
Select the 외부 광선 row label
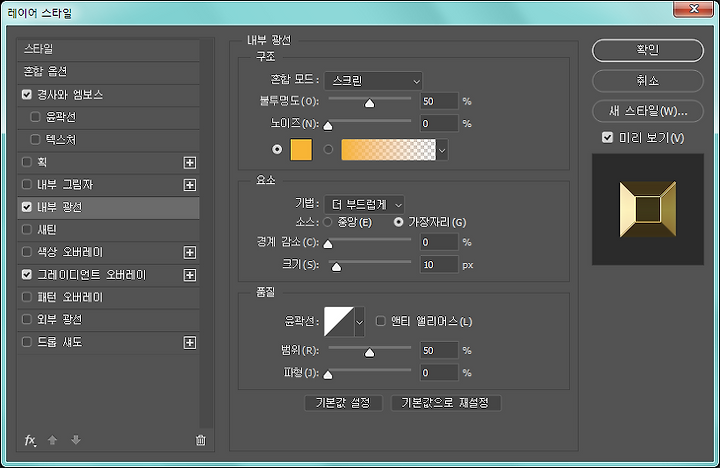[x=60, y=319]
